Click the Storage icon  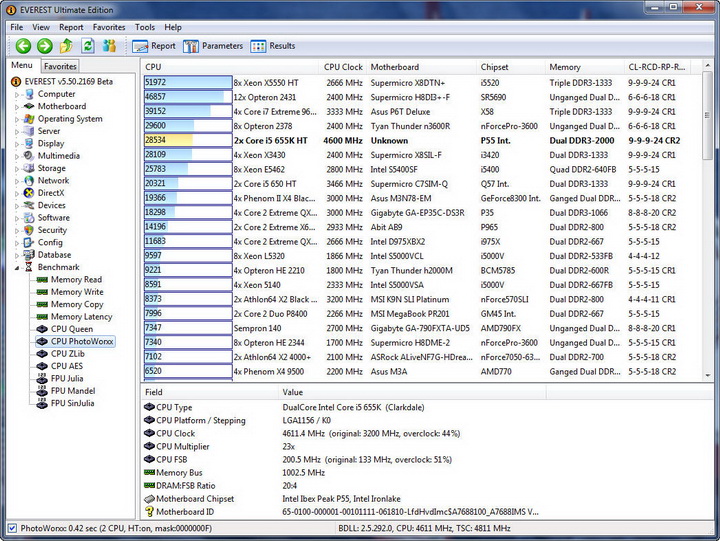pos(29,169)
